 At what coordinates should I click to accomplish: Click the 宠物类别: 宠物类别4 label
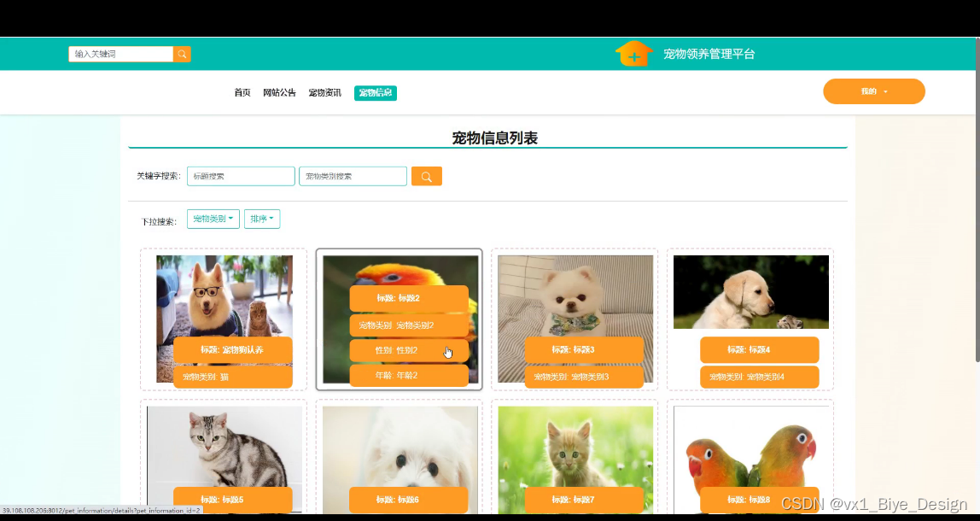pos(760,378)
